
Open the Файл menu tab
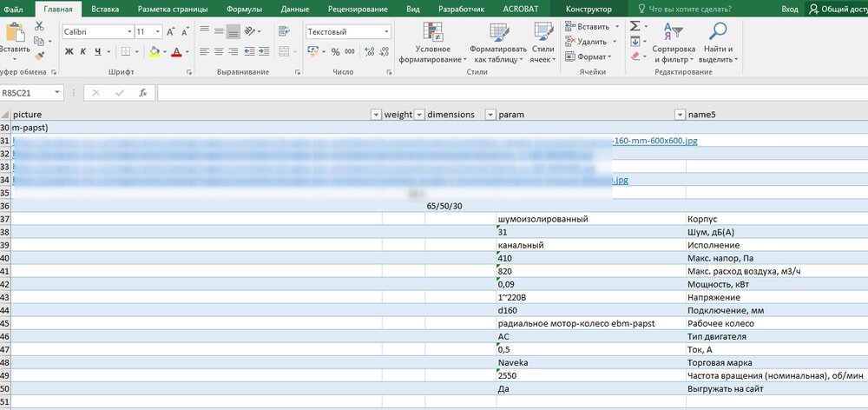pyautogui.click(x=13, y=9)
